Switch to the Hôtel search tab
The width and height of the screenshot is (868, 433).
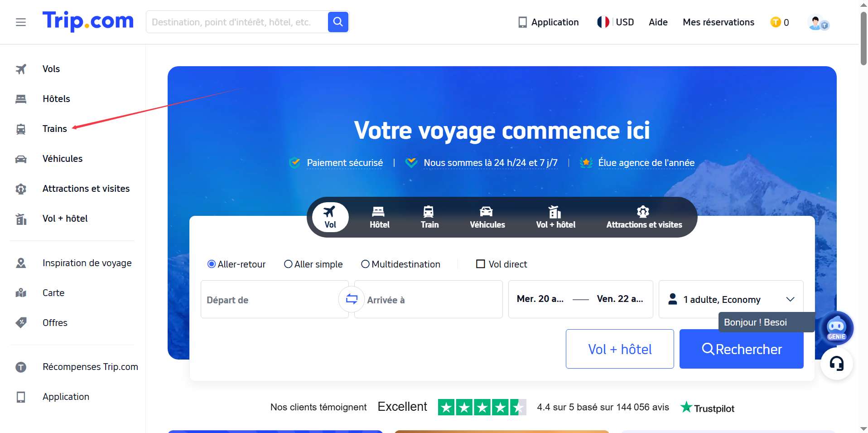(x=379, y=217)
